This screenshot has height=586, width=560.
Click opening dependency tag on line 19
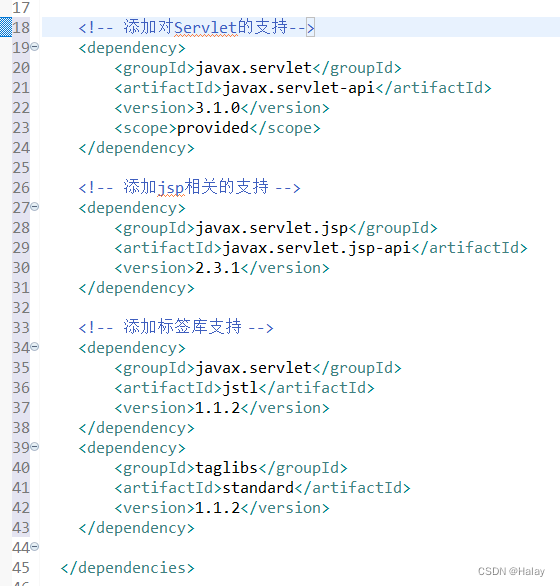[x=132, y=48]
